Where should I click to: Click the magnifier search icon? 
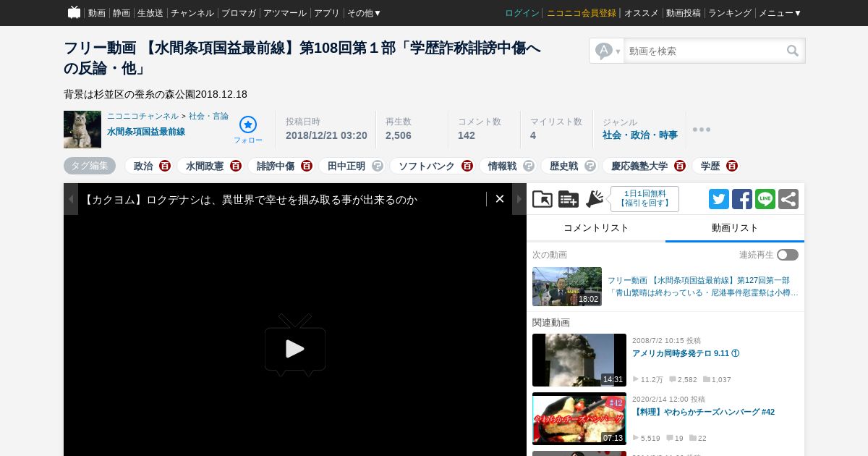click(x=793, y=51)
